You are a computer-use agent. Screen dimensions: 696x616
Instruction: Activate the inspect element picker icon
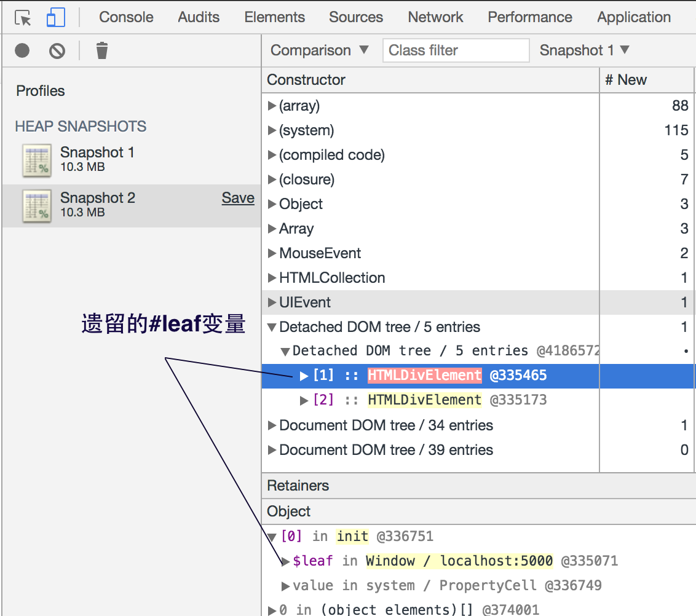[x=23, y=18]
